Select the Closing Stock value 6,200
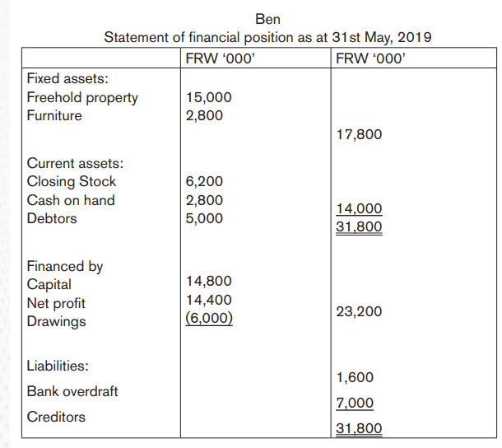 (204, 181)
